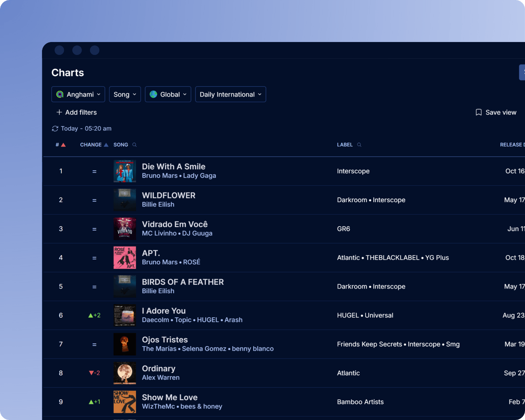Click the Anghami logo in the platform filter
The image size is (525, 420).
60,94
